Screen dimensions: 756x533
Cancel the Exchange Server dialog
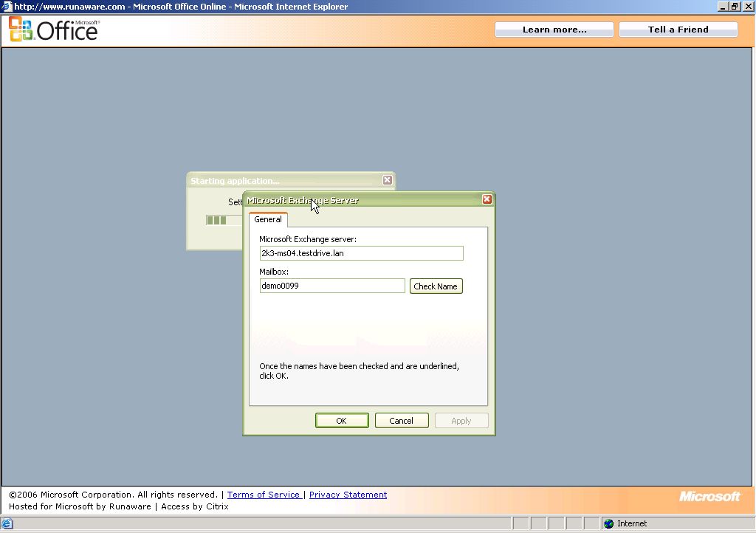tap(402, 420)
